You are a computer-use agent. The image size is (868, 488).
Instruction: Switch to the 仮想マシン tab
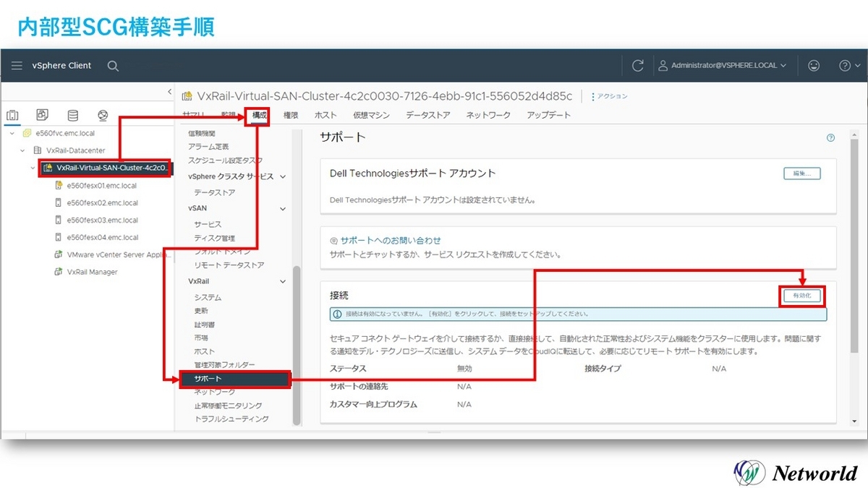click(x=371, y=116)
